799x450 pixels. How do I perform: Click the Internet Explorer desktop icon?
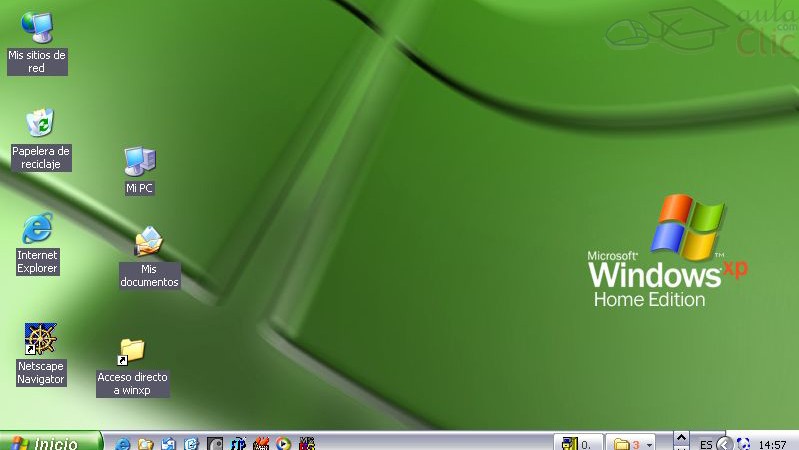coord(37,229)
